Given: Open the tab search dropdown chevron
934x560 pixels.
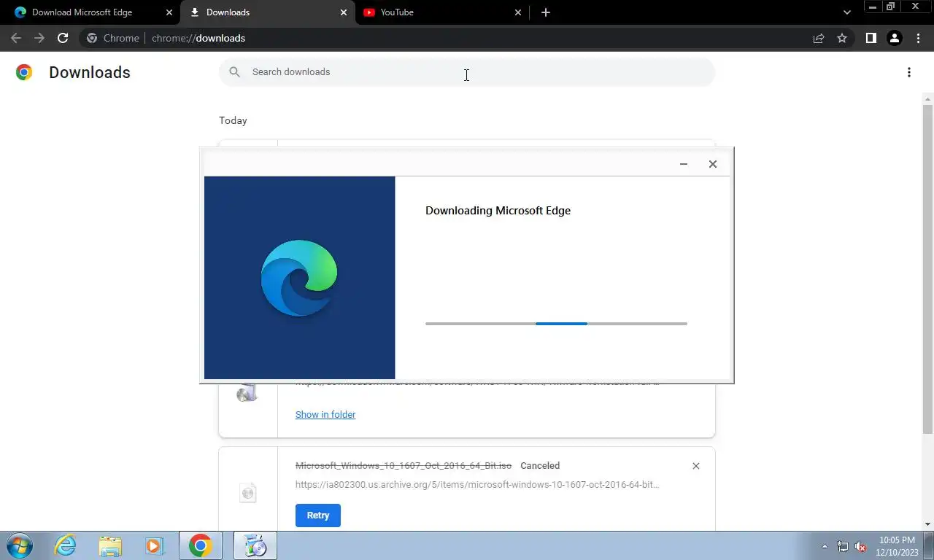Looking at the screenshot, I should click(847, 12).
